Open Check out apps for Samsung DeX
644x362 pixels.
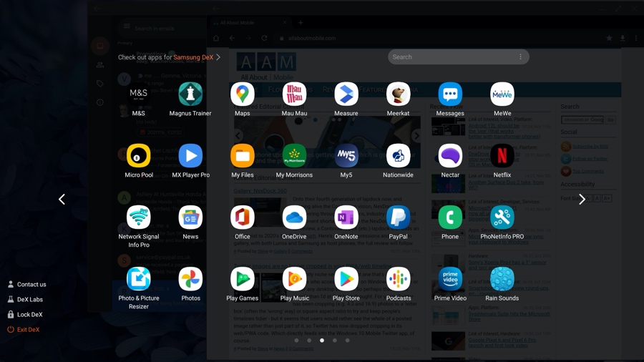point(169,57)
